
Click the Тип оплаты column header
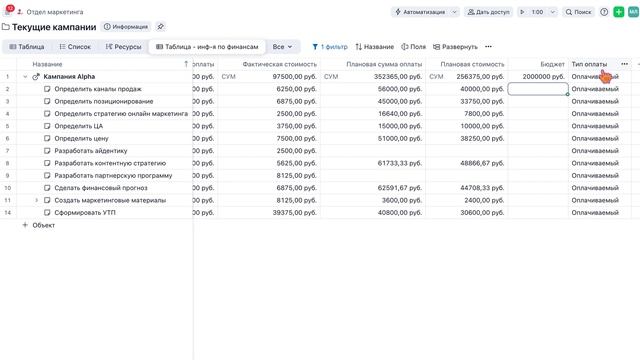589,64
